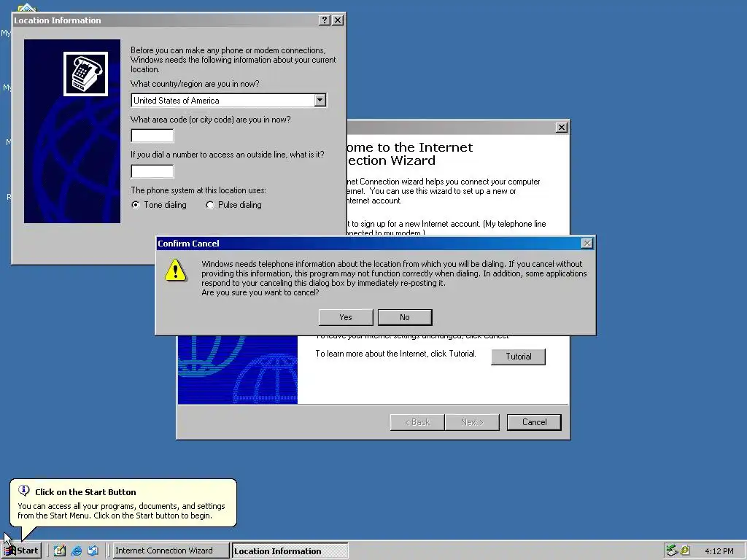Screen dimensions: 747x560
Task: Close the Internet Connection Wizard window
Action: [562, 127]
